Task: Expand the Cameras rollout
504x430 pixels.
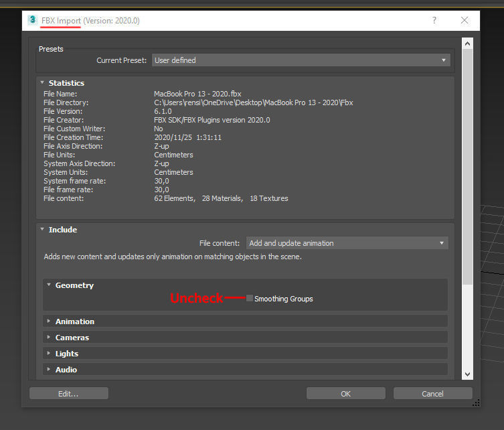Action: [x=49, y=337]
